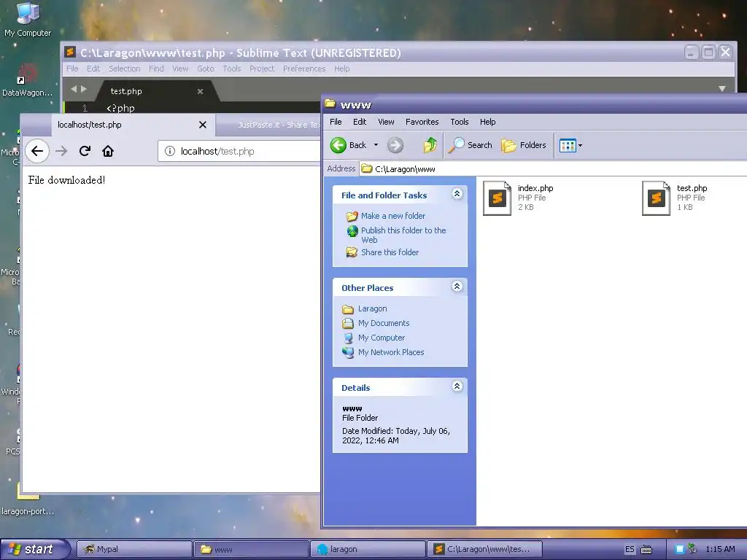
Task: Close the test.php tab in Sublime Text
Action: 200,91
